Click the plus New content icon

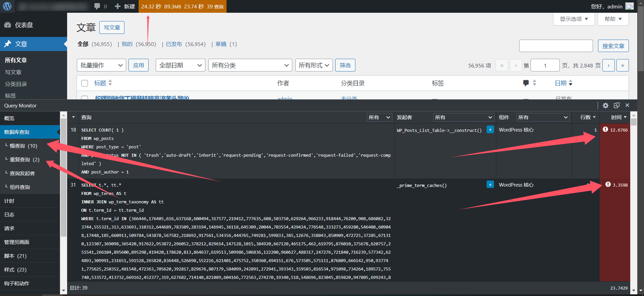coord(117,6)
